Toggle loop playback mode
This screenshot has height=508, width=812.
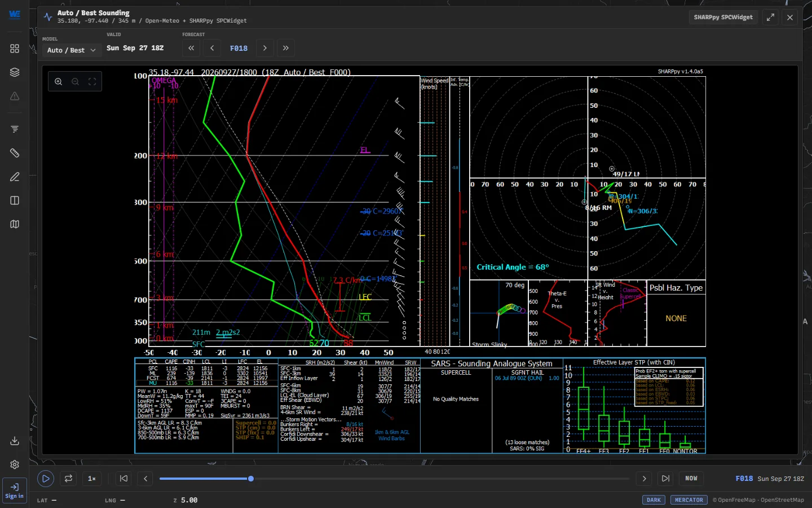(x=68, y=479)
